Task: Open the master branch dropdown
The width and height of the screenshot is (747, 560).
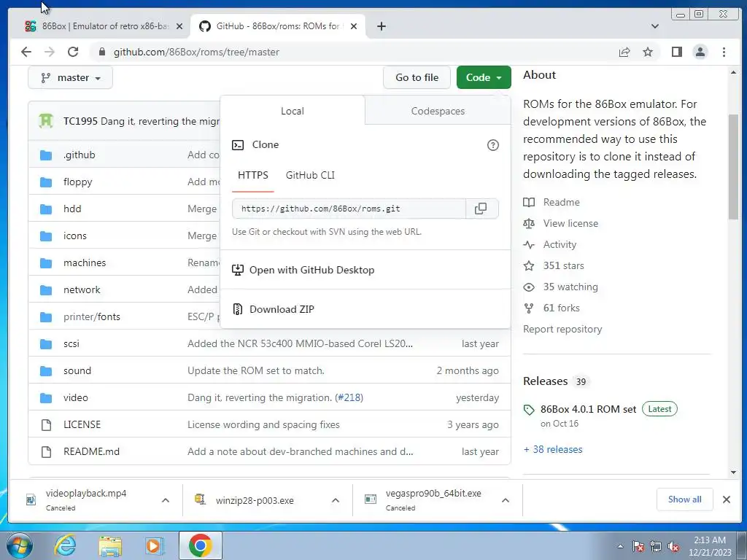Action: tap(71, 77)
